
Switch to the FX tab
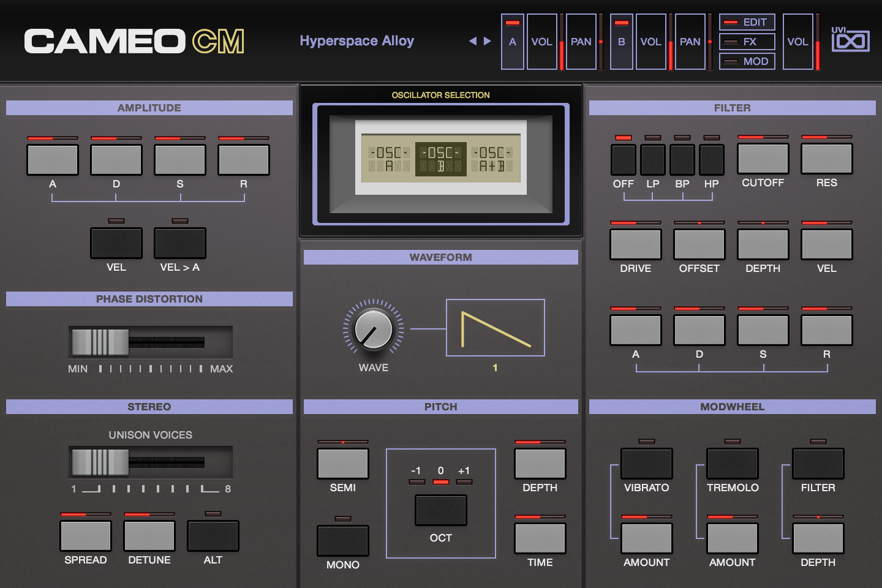point(747,41)
